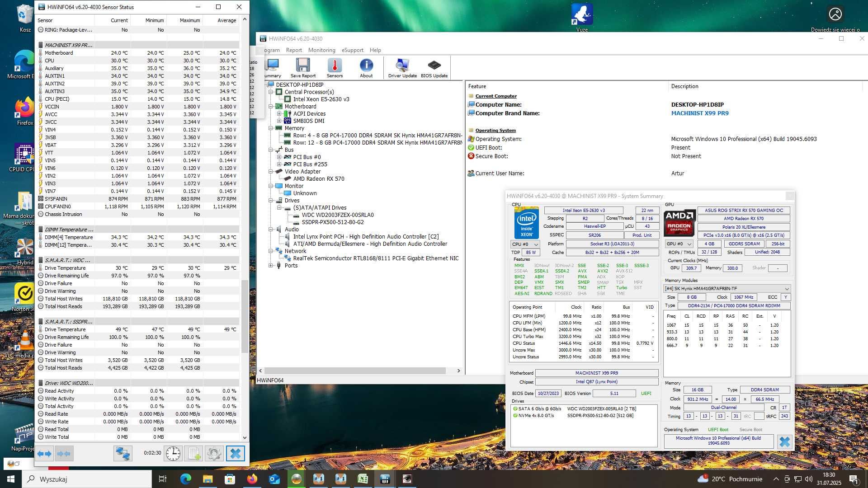Select the DESKTOP-HP1D8IP root tree node
This screenshot has width=868, height=488.
(299, 85)
